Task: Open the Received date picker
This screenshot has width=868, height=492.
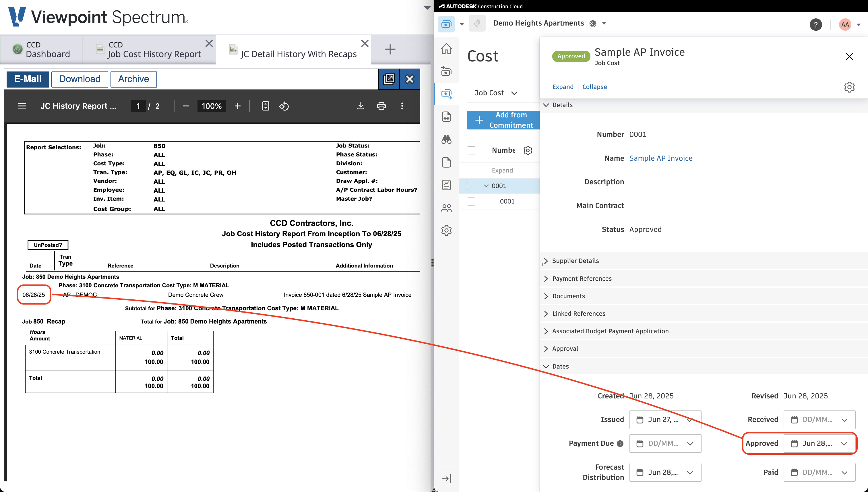Action: [x=819, y=420]
